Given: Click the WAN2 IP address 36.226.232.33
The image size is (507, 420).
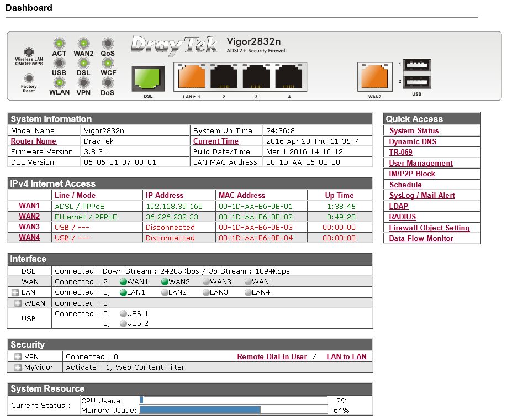Looking at the screenshot, I should click(172, 217).
